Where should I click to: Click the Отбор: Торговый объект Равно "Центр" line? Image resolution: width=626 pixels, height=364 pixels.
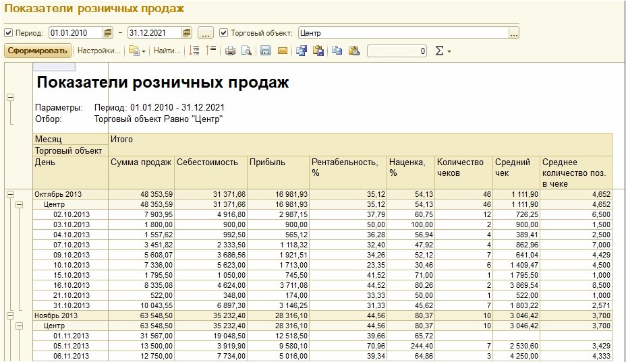point(129,119)
